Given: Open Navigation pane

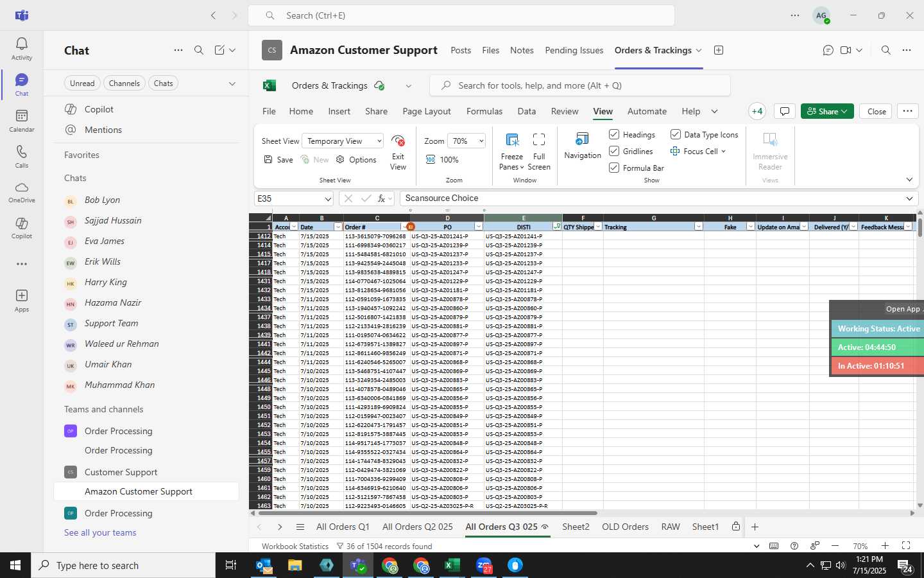Looking at the screenshot, I should click(x=583, y=146).
